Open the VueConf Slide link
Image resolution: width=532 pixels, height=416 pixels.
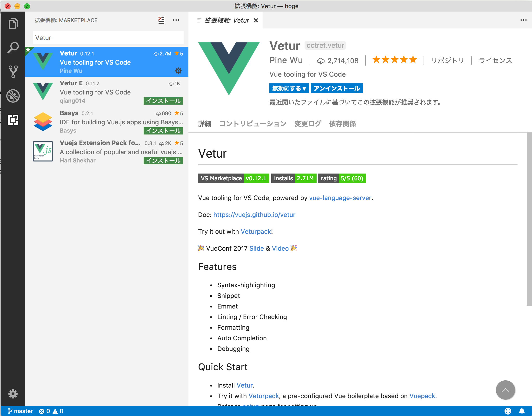[x=257, y=248]
